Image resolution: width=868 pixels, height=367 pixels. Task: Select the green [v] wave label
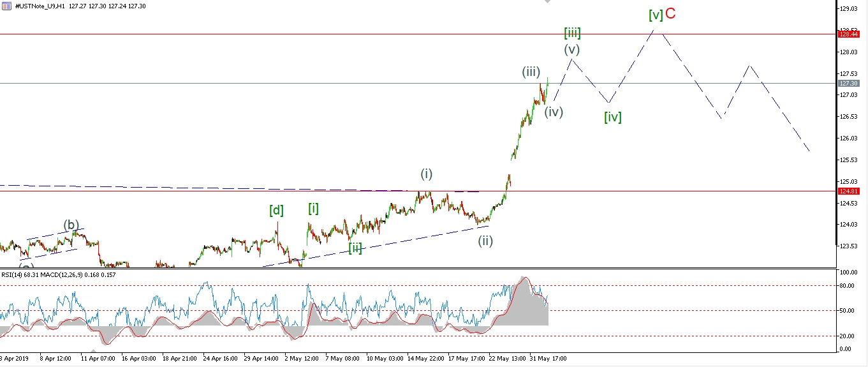656,14
